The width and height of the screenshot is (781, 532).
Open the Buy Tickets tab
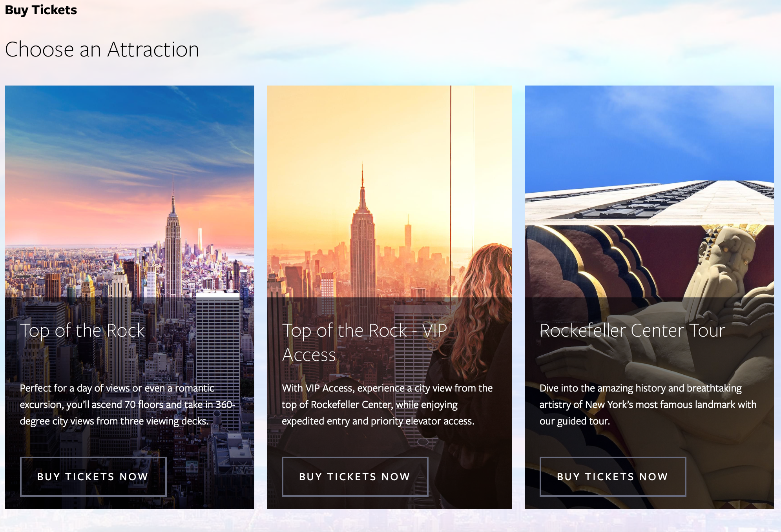coord(41,10)
